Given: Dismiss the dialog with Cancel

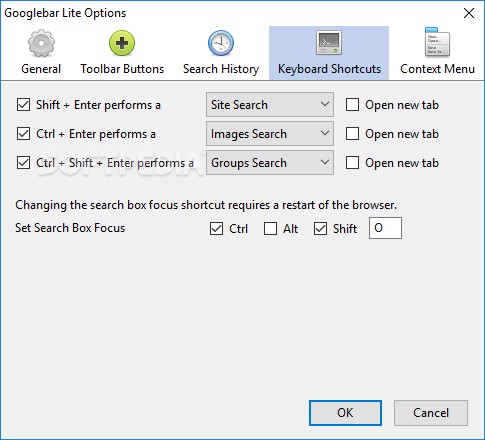Looking at the screenshot, I should point(431,413).
